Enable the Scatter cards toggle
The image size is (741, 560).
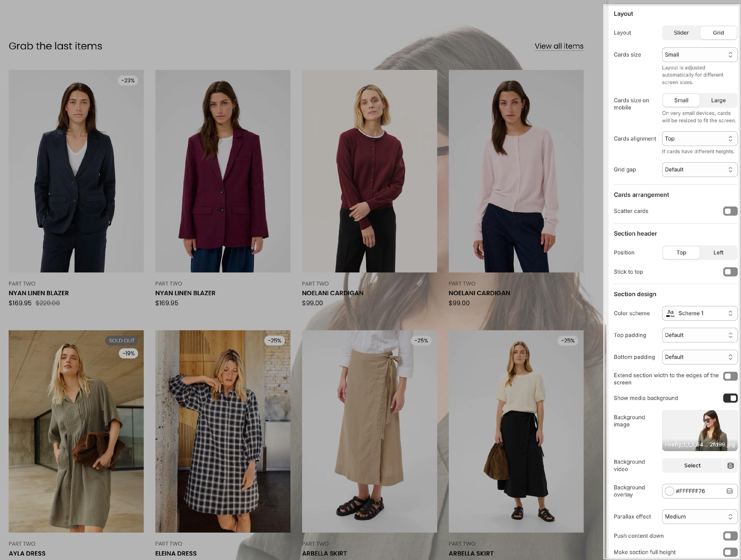[730, 211]
